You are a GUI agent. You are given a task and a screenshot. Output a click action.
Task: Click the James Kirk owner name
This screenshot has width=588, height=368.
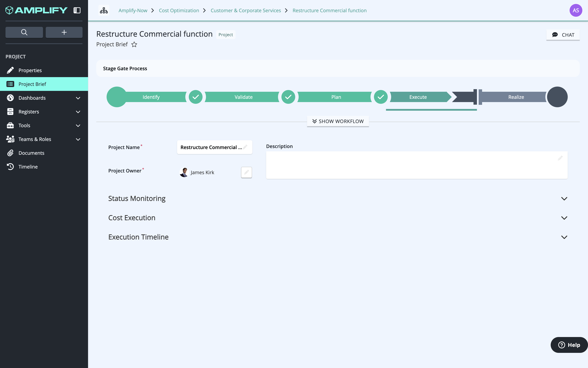pos(202,172)
